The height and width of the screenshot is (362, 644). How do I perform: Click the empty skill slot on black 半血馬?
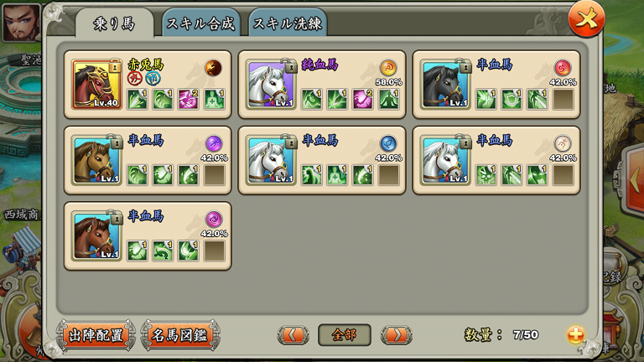[x=563, y=100]
